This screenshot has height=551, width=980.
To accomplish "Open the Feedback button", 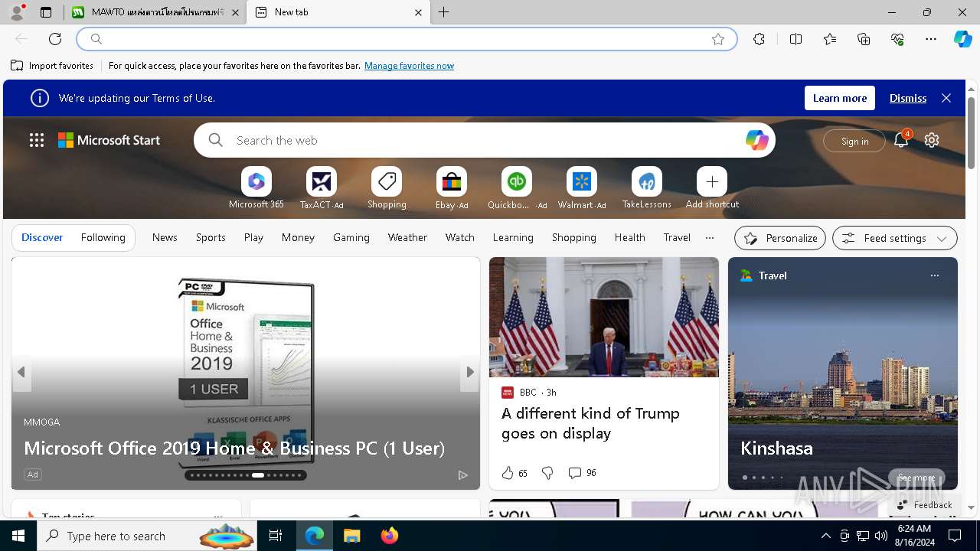I will (x=924, y=505).
